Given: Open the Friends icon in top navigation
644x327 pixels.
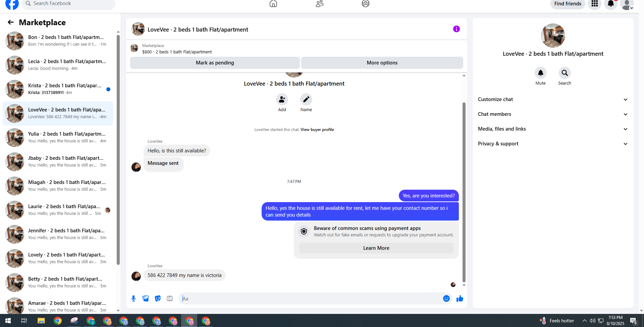Looking at the screenshot, I should (320, 4).
